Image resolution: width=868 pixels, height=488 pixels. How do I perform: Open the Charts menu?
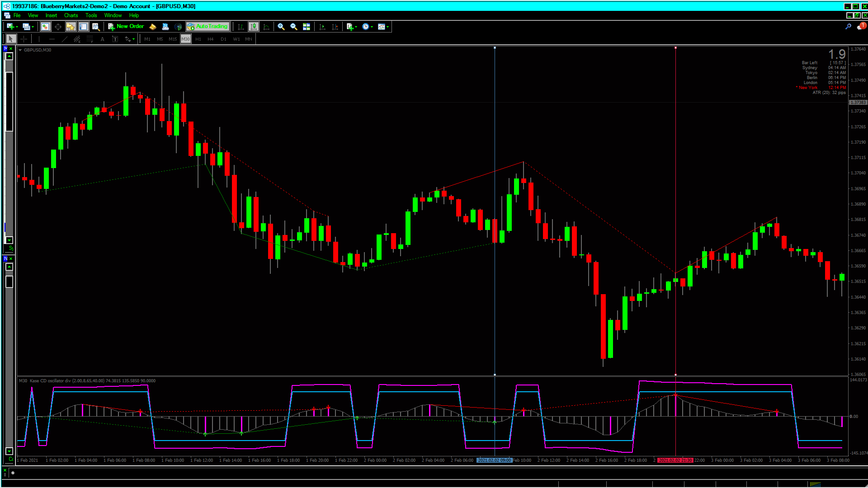71,15
